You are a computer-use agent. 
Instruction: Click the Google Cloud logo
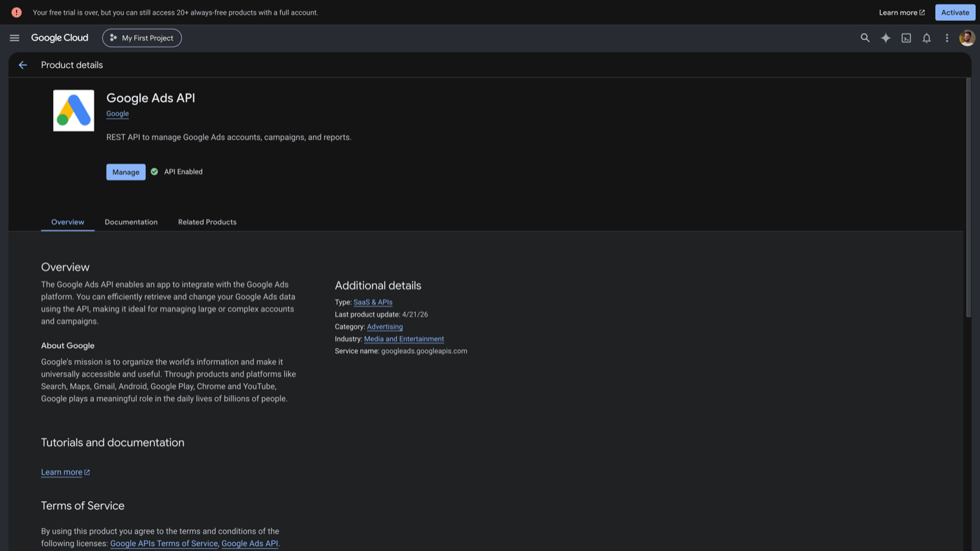[x=59, y=38]
